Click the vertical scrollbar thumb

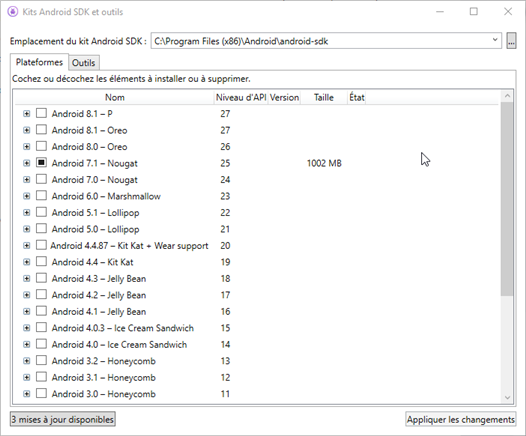(507, 199)
